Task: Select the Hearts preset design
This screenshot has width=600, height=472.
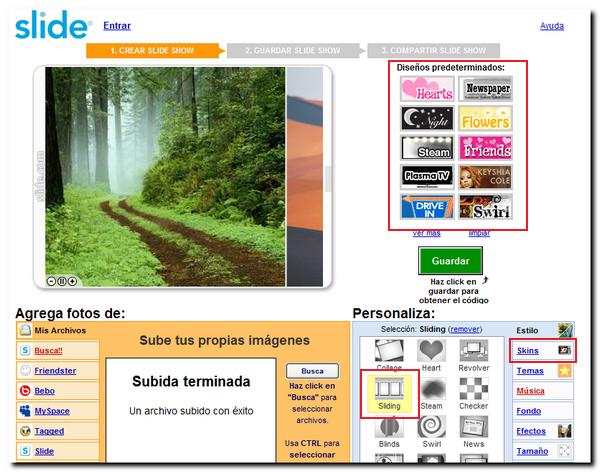Action: tap(427, 88)
